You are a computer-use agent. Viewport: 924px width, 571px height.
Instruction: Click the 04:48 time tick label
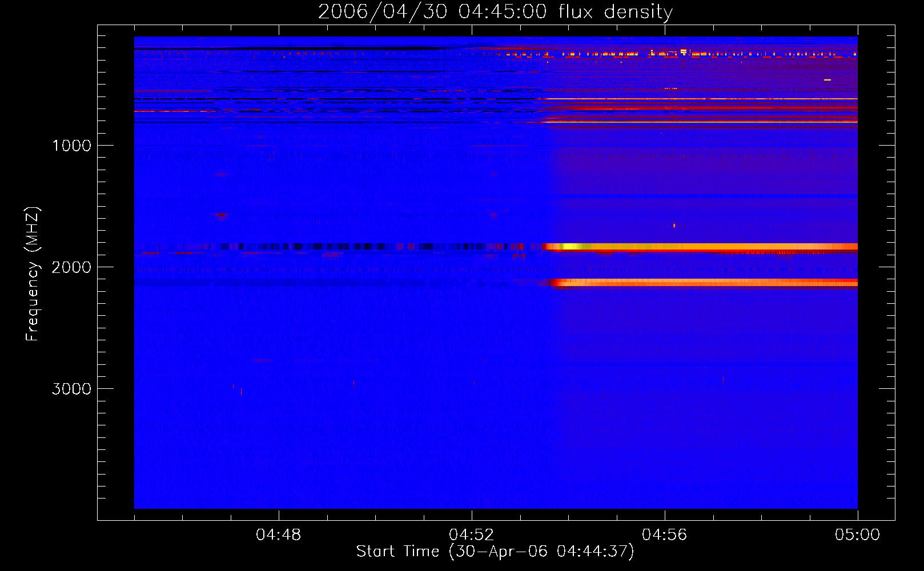coord(279,535)
